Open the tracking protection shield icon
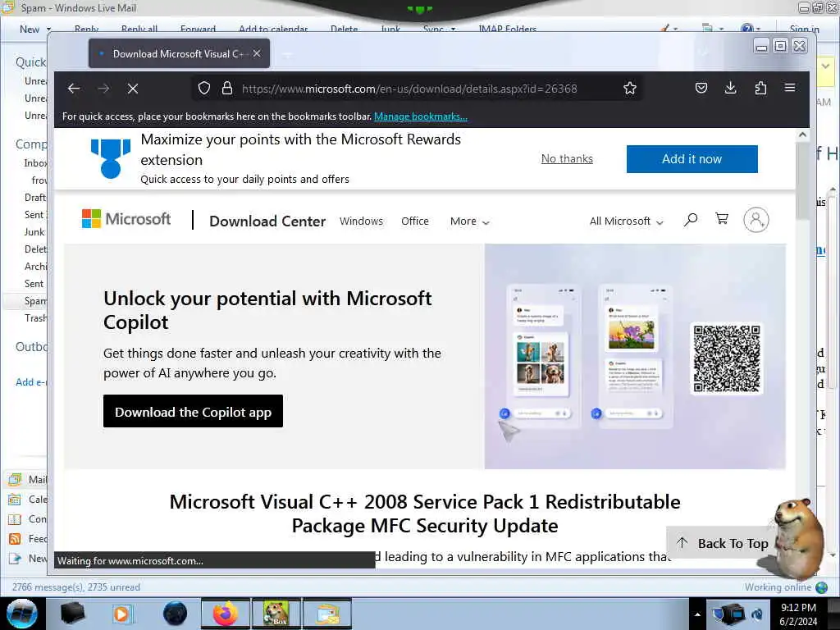The height and width of the screenshot is (630, 840). (x=203, y=89)
